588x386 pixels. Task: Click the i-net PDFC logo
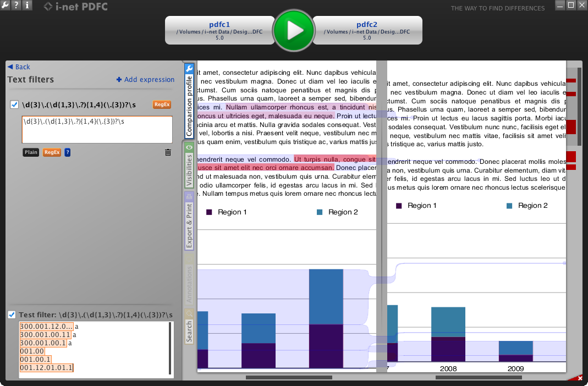75,7
